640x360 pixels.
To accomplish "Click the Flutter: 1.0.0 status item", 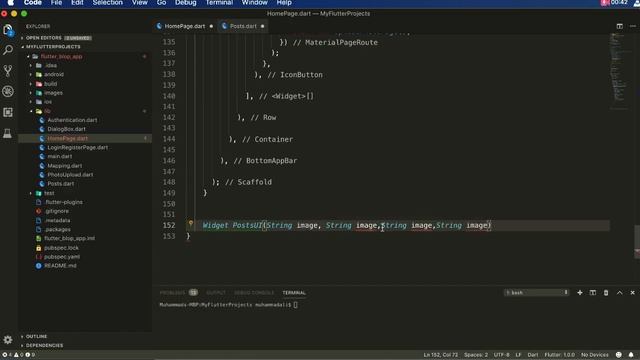I will [x=560, y=355].
